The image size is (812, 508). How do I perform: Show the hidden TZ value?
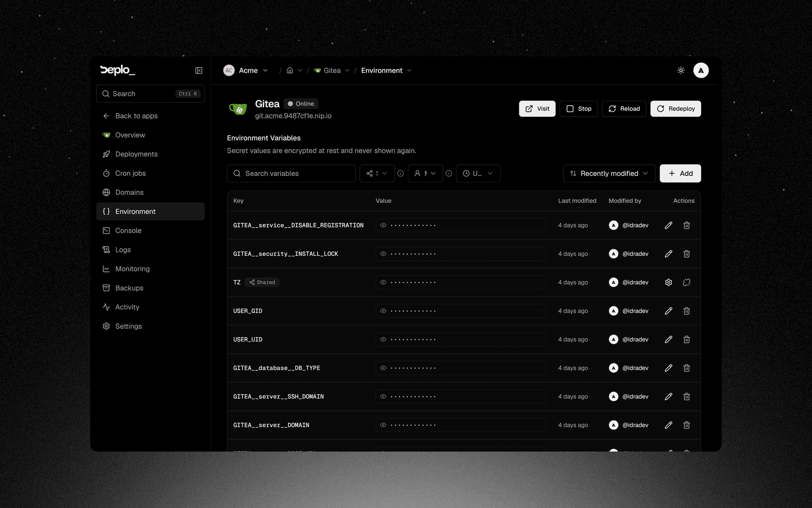(x=383, y=283)
